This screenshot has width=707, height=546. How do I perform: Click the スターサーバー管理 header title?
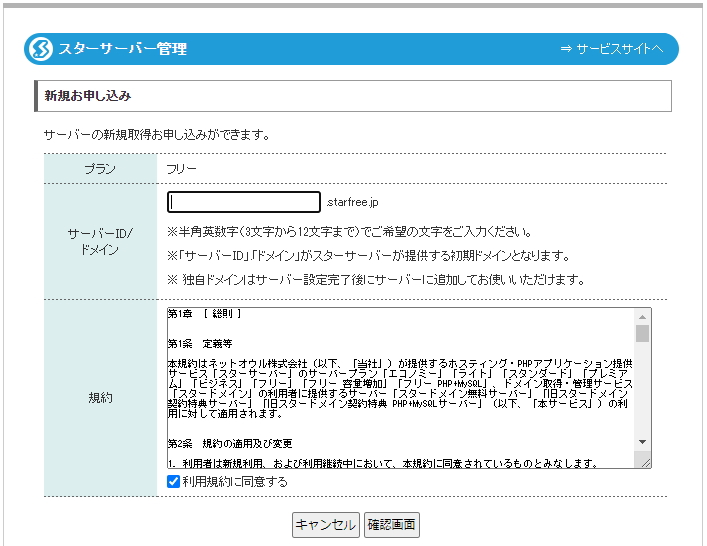coord(123,49)
